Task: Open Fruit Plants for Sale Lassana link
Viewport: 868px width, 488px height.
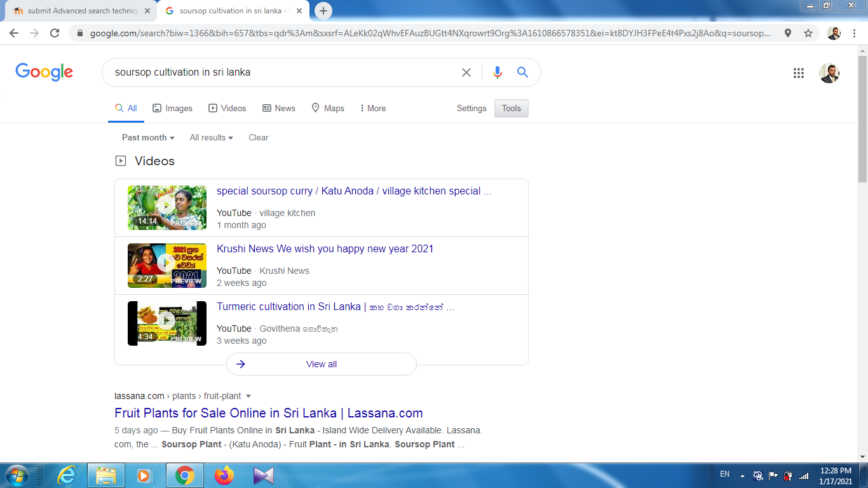Action: pos(269,413)
